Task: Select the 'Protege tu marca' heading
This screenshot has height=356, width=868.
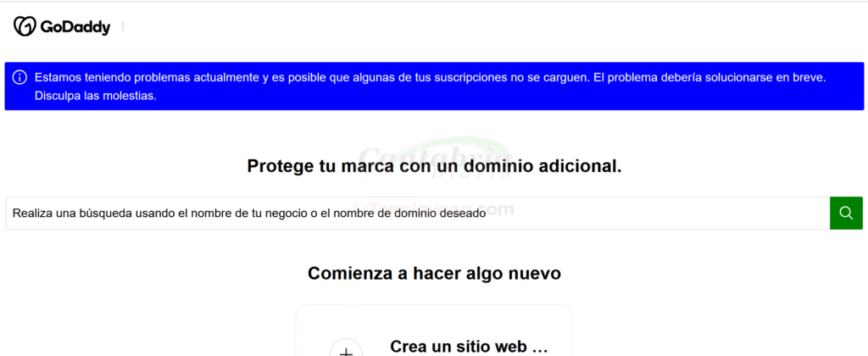Action: pos(434,166)
